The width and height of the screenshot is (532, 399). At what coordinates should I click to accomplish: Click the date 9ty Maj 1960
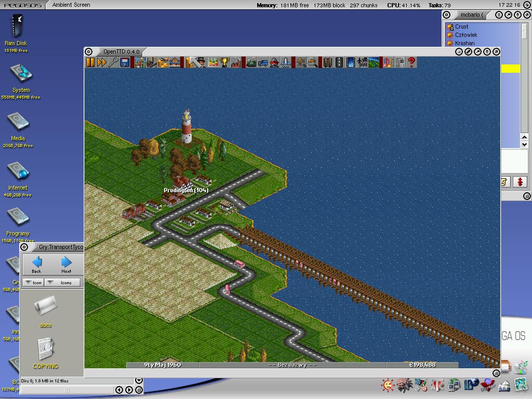tap(163, 365)
